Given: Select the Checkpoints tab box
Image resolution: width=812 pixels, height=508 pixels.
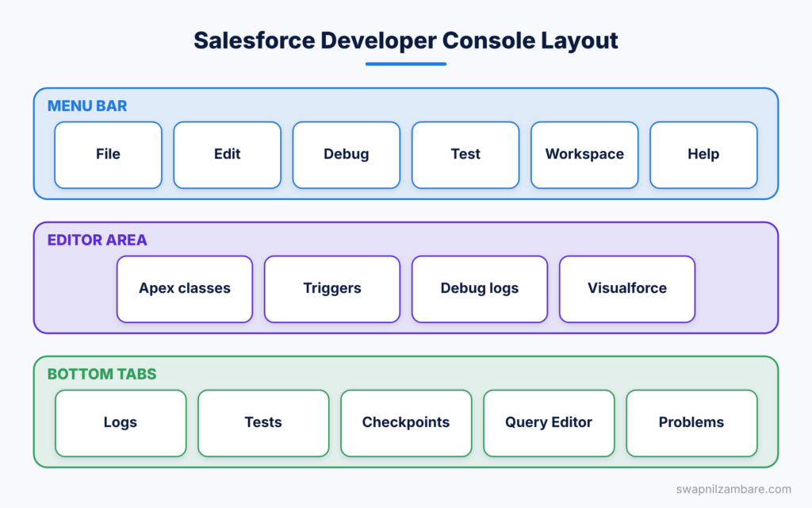Looking at the screenshot, I should [407, 424].
